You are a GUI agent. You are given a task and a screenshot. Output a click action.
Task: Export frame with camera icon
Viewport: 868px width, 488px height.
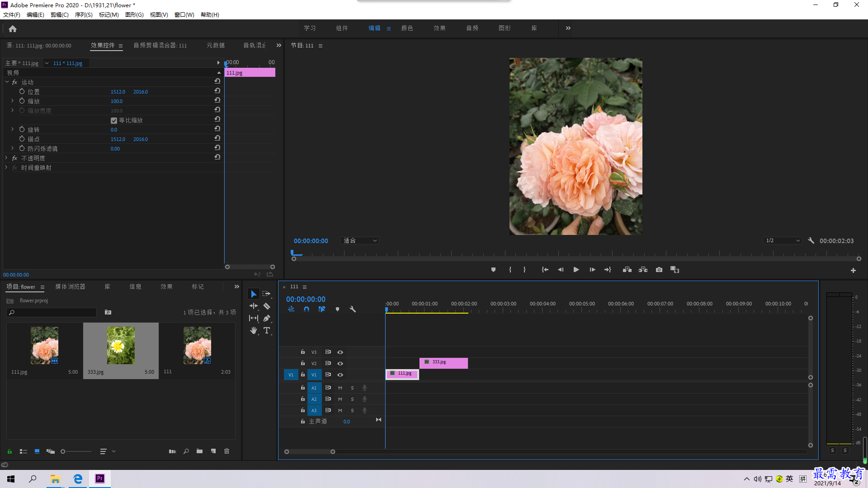[x=659, y=270]
